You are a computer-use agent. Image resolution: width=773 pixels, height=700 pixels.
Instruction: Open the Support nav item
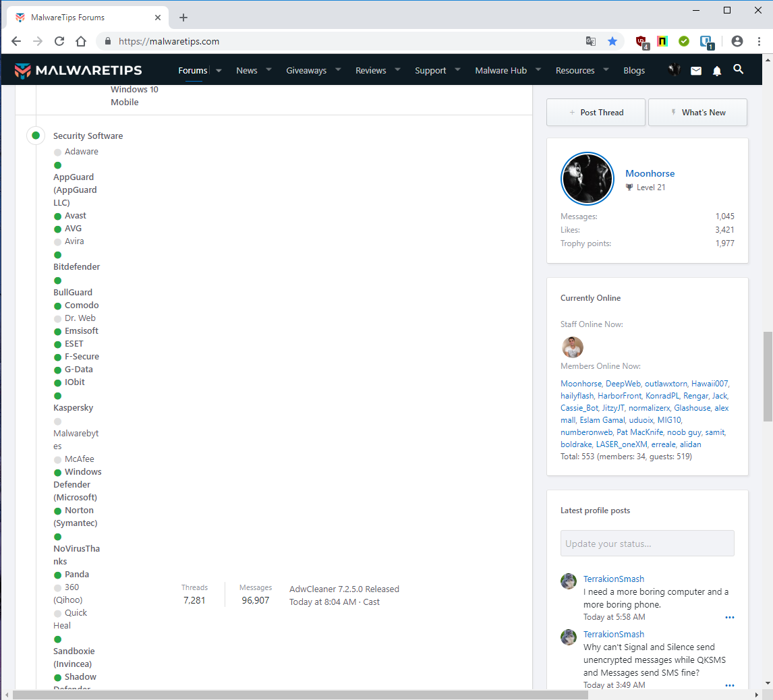(x=430, y=71)
